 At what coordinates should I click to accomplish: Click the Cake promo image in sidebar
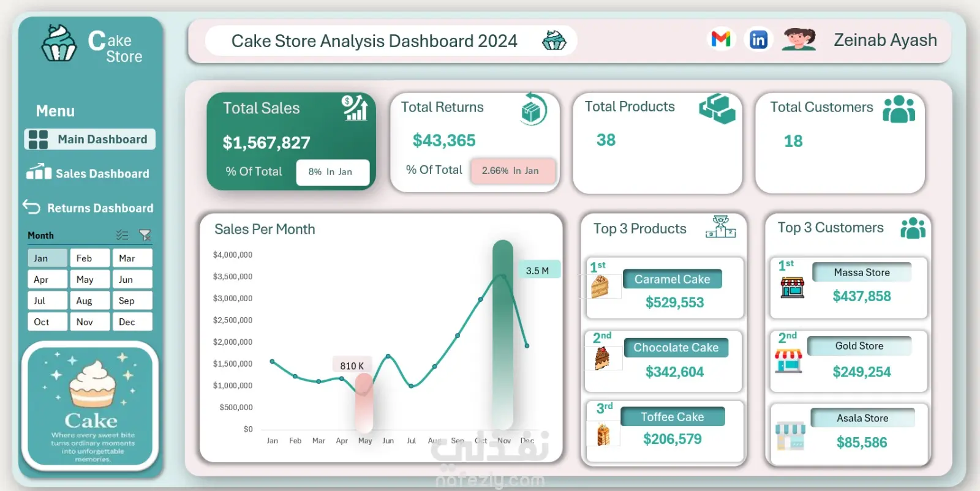pyautogui.click(x=91, y=406)
